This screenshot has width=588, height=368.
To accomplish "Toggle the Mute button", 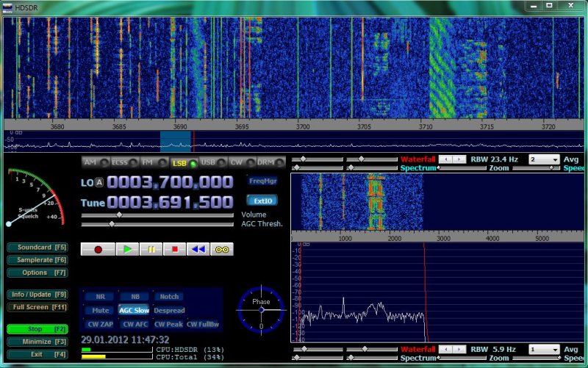I will pos(101,310).
